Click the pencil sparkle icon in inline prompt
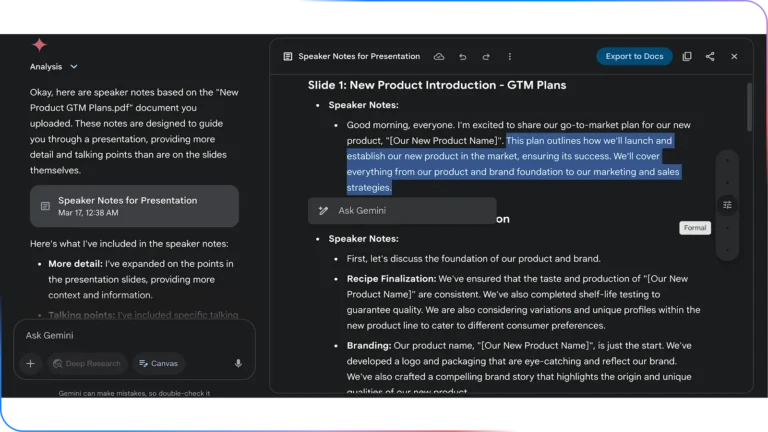The image size is (768, 432). 323,211
